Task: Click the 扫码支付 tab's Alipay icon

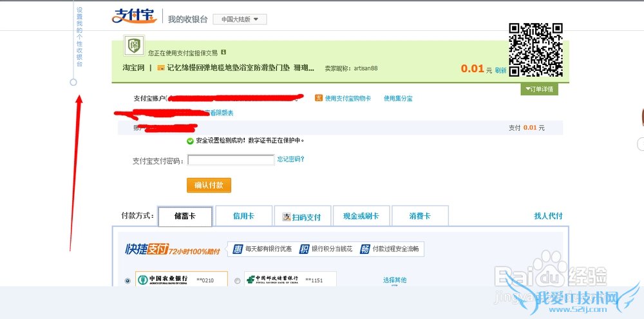Action: click(x=287, y=217)
